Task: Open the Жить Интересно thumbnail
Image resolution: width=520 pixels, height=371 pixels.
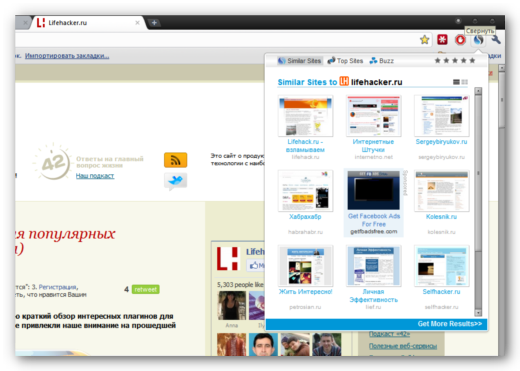Action: click(x=305, y=266)
